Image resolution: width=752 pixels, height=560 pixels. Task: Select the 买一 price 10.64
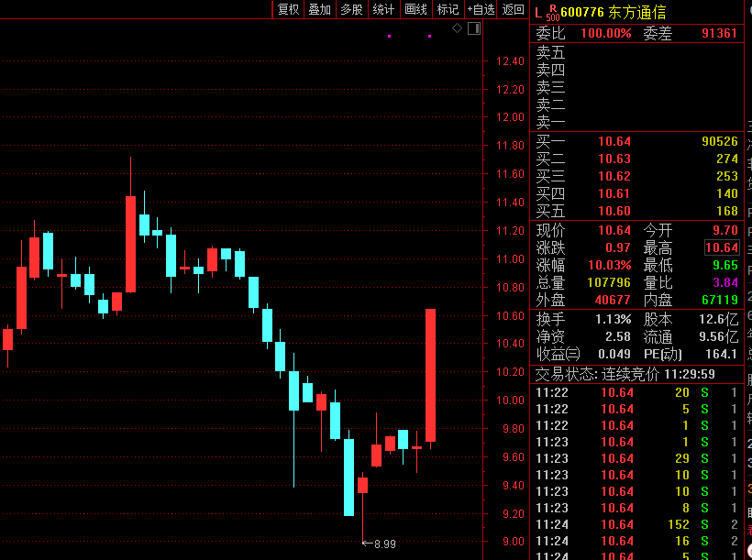click(x=614, y=141)
